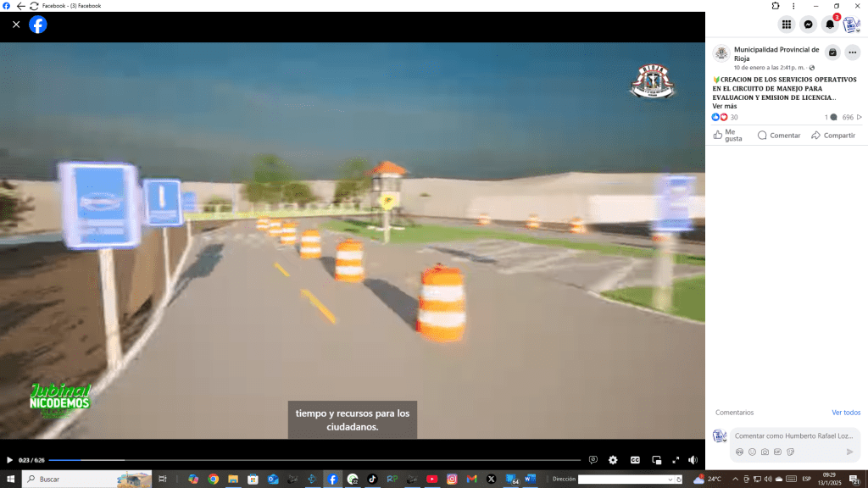868x488 pixels.
Task: Open the Facebook notifications bell
Action: tap(830, 25)
